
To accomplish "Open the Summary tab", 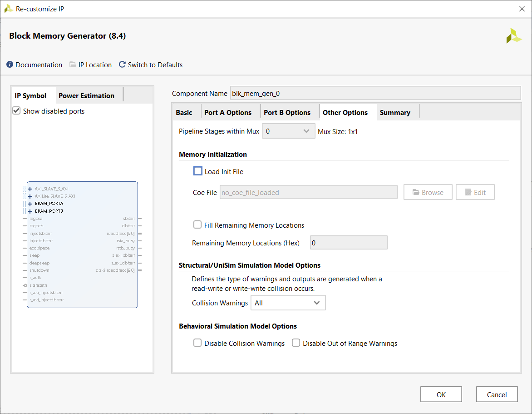I will (395, 112).
